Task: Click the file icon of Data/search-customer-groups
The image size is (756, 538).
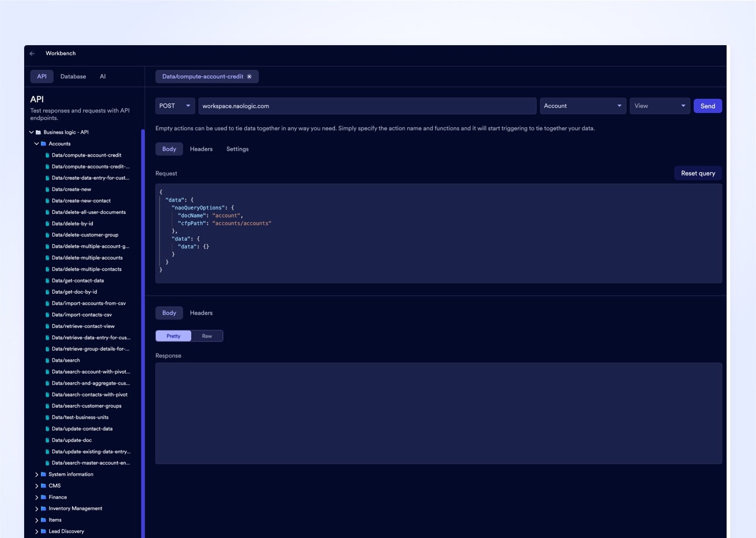Action: (x=47, y=406)
